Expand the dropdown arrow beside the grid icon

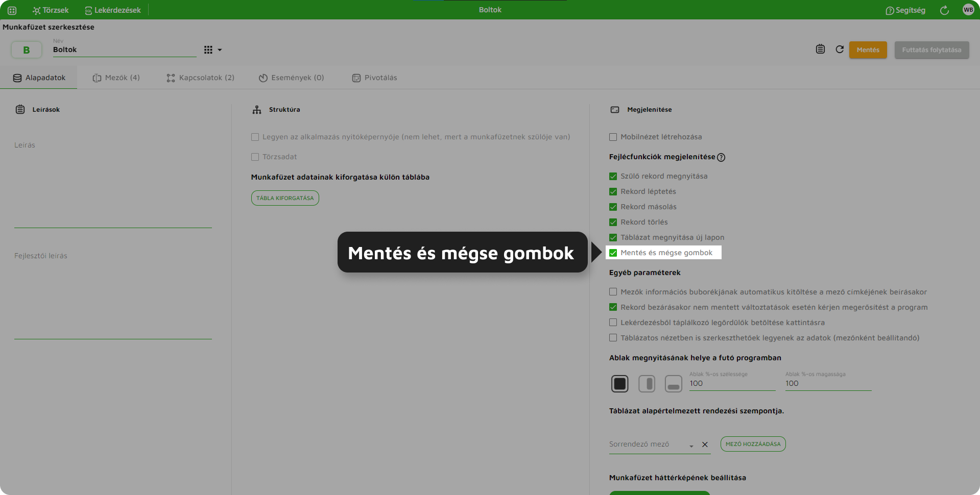point(220,50)
